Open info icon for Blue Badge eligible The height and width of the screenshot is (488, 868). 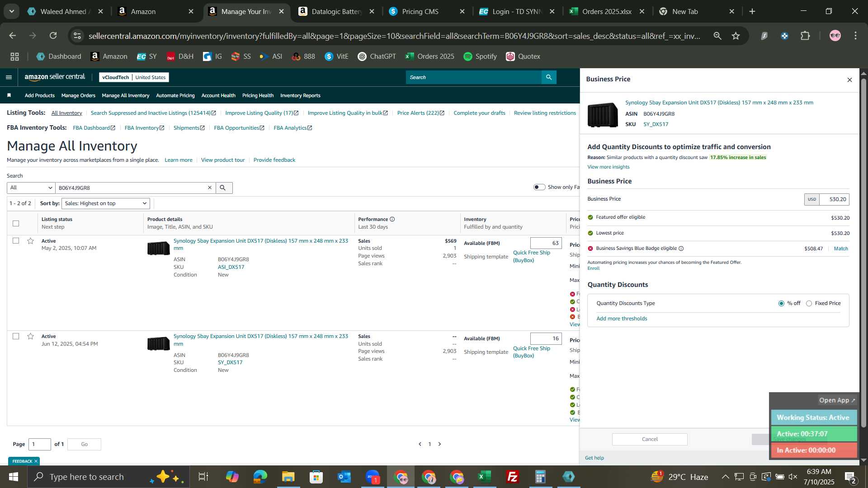[681, 249]
